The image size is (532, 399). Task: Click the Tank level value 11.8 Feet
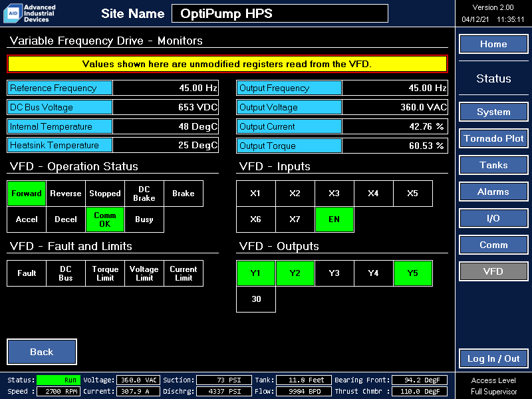304,380
